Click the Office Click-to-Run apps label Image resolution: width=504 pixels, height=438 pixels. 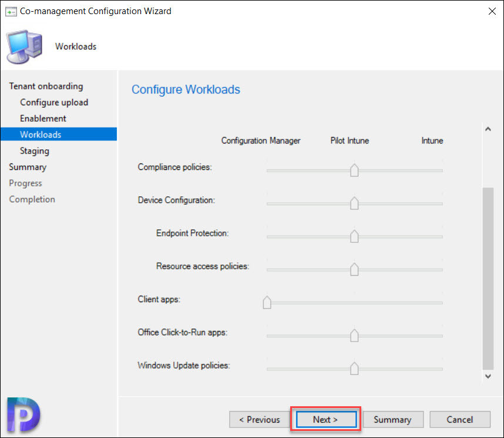[183, 332]
